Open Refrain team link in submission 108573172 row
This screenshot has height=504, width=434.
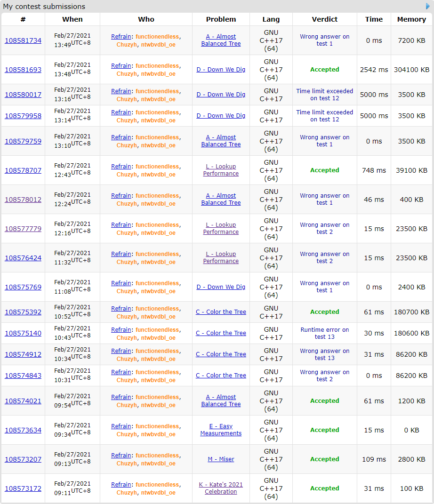click(x=121, y=485)
